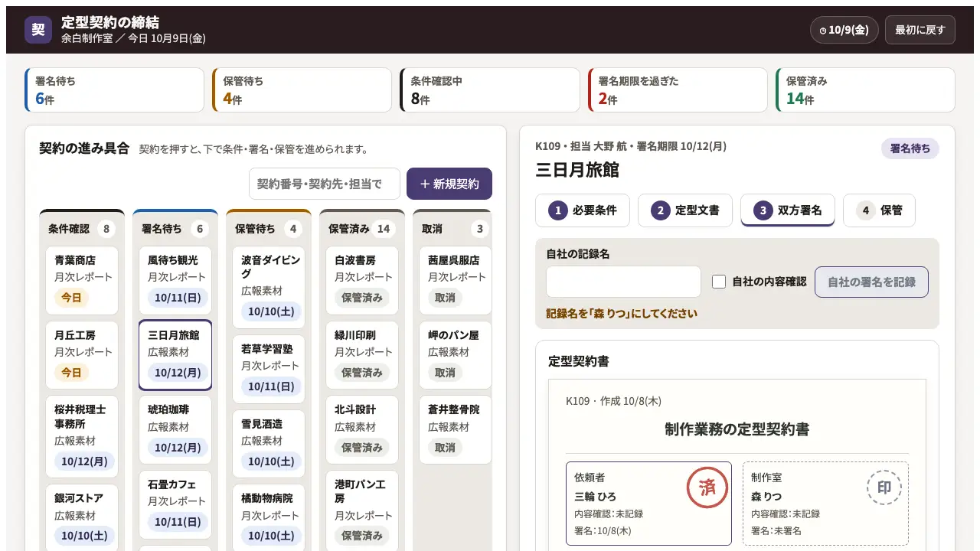Click the 署名期限を過ぎた 2件 tile
The width and height of the screenshot is (980, 551).
(678, 90)
